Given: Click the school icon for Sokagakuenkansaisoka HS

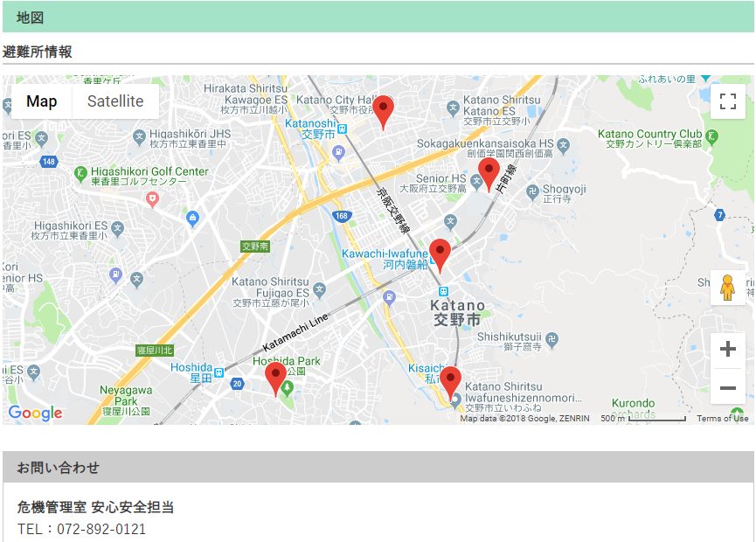Looking at the screenshot, I should coord(563,144).
